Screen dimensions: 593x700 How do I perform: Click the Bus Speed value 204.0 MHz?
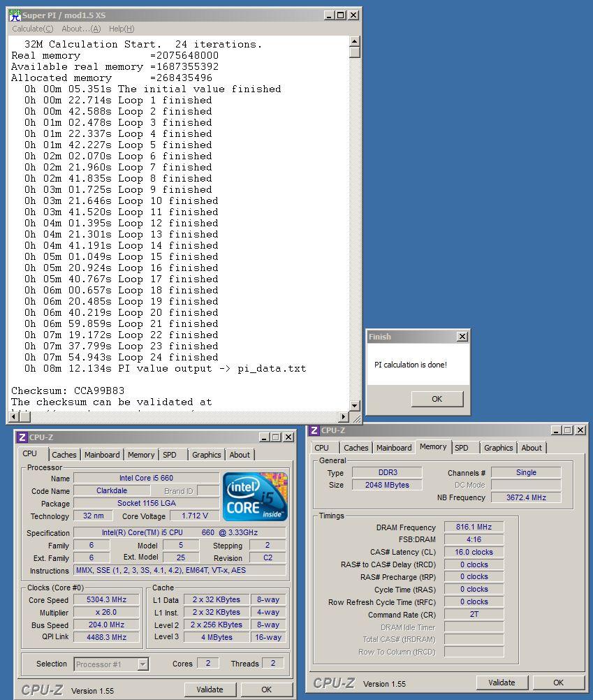tap(106, 625)
